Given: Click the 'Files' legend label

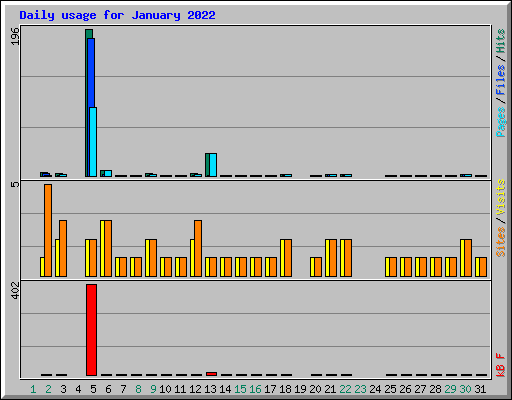Looking at the screenshot, I should [501, 79].
